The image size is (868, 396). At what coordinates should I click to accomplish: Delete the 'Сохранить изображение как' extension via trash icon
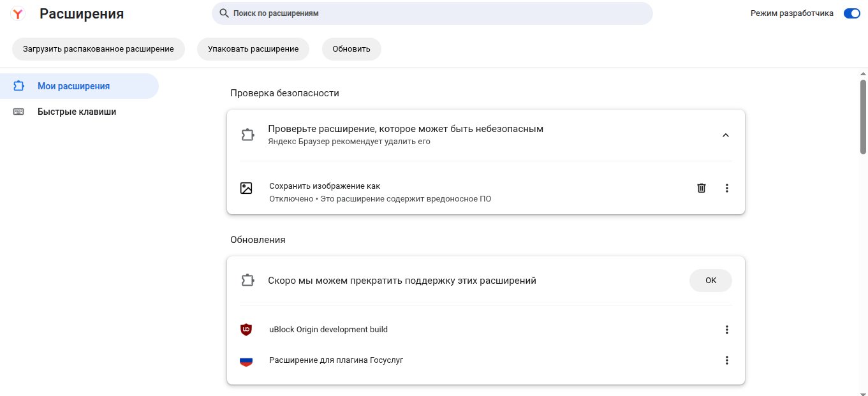[701, 188]
